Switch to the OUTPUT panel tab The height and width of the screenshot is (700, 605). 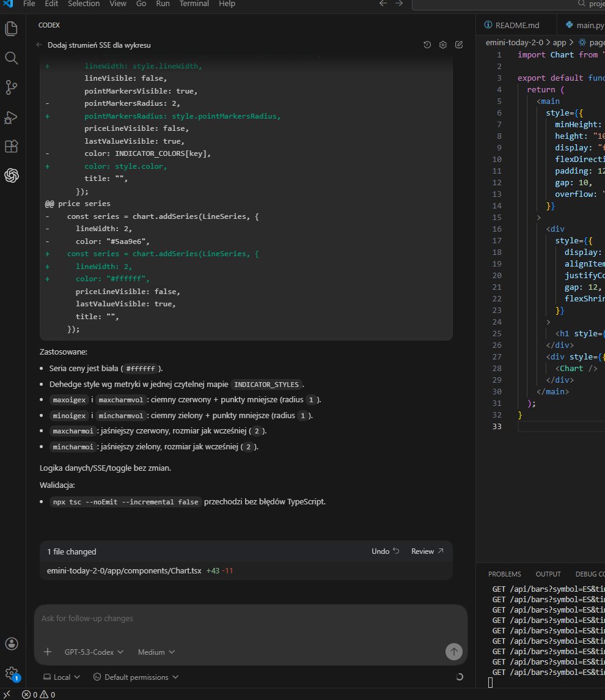point(548,574)
